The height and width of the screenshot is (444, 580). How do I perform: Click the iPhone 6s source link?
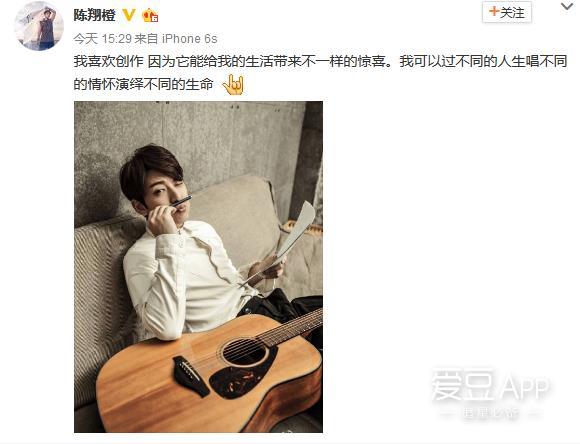189,38
